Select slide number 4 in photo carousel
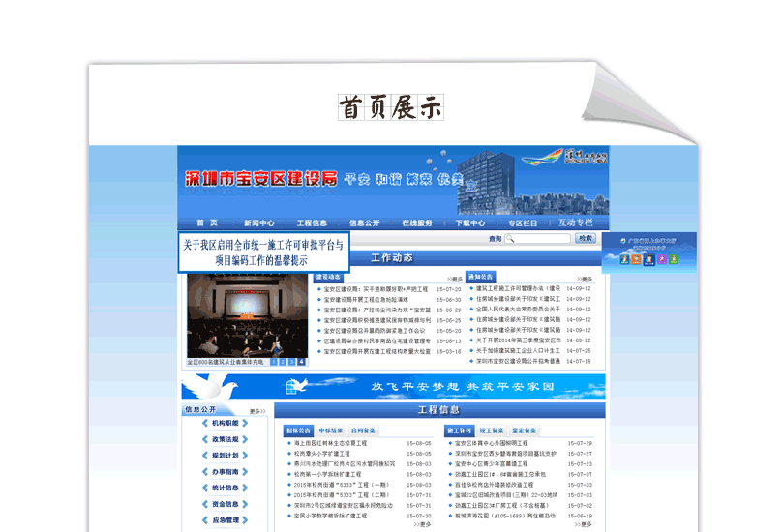This screenshot has width=783, height=532. coord(301,362)
